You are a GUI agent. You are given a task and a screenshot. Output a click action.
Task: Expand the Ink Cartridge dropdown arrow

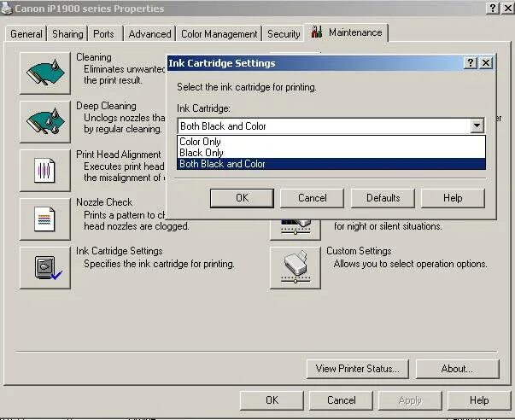point(477,125)
